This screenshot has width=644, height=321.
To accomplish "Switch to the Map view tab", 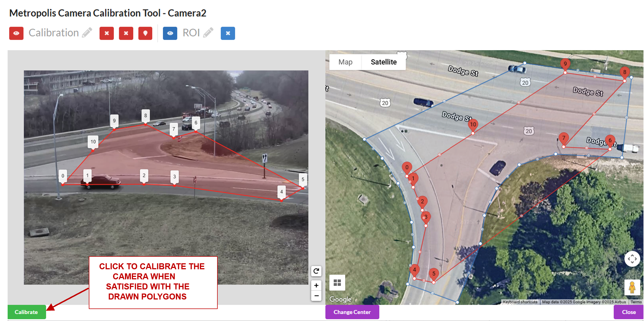I will point(345,62).
